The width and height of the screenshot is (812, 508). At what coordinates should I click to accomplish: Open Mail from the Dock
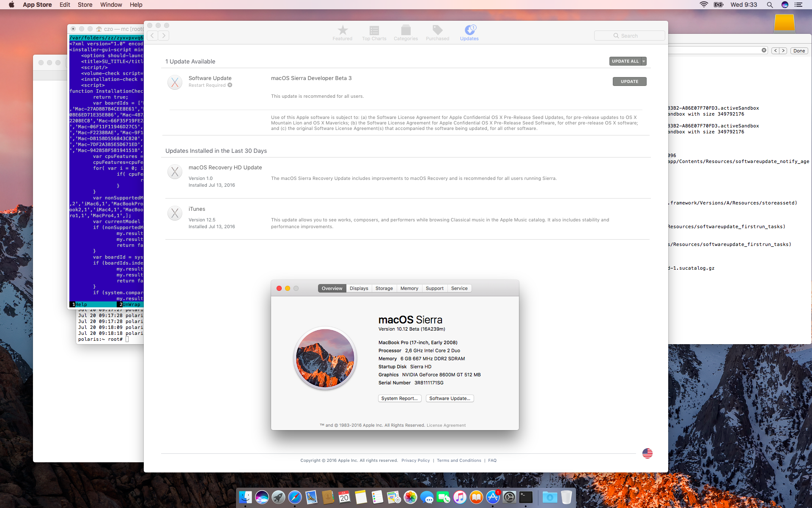pos(311,497)
